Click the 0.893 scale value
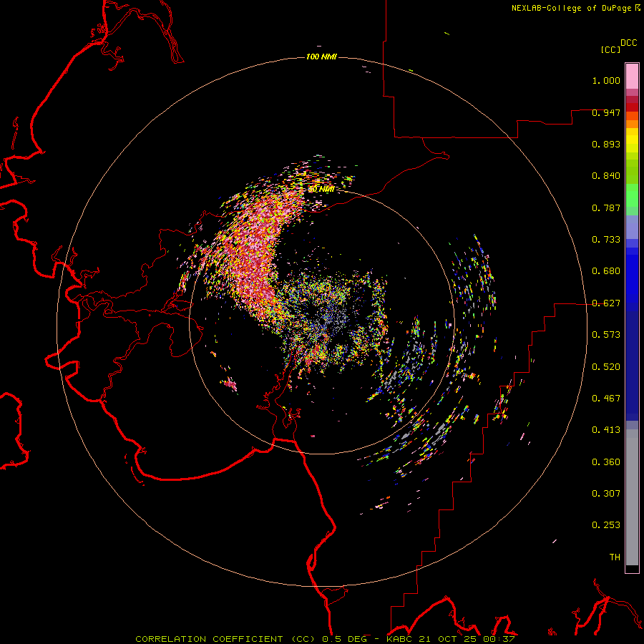This screenshot has width=644, height=644. (x=606, y=144)
